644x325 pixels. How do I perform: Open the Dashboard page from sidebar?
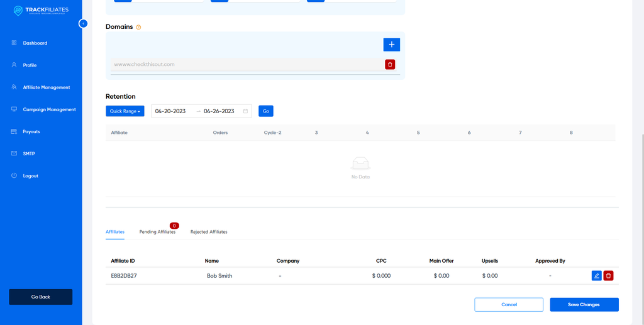[x=35, y=43]
